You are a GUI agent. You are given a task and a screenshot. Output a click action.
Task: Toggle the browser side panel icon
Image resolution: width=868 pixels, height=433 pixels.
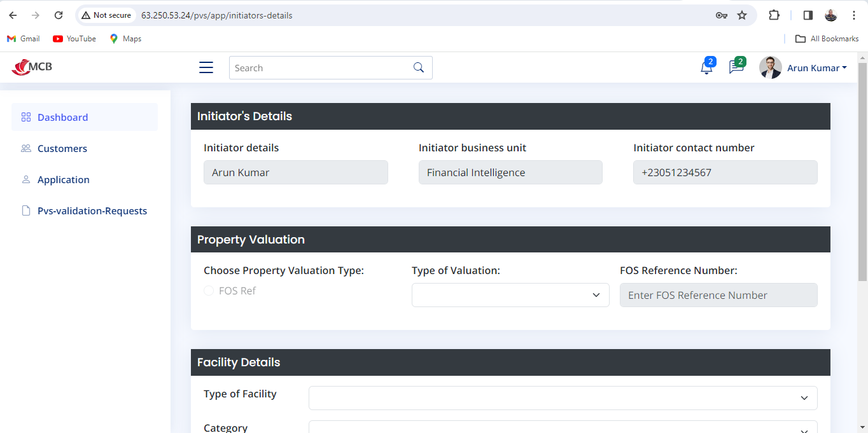[x=808, y=15]
